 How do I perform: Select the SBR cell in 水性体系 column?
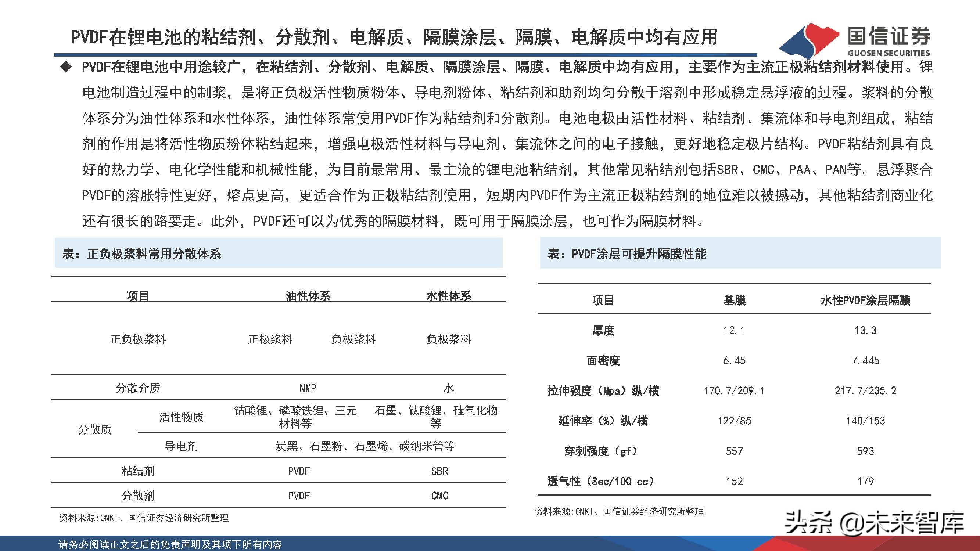pos(441,471)
